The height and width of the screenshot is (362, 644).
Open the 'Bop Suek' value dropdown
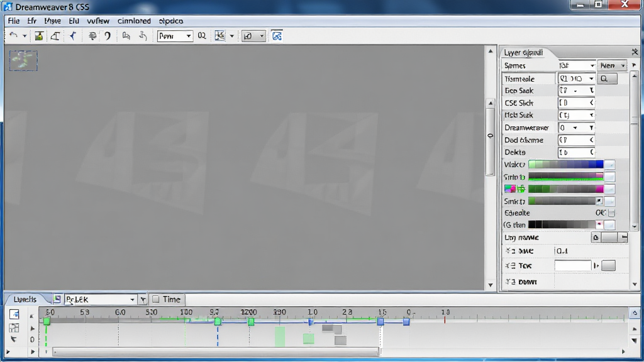click(x=576, y=90)
